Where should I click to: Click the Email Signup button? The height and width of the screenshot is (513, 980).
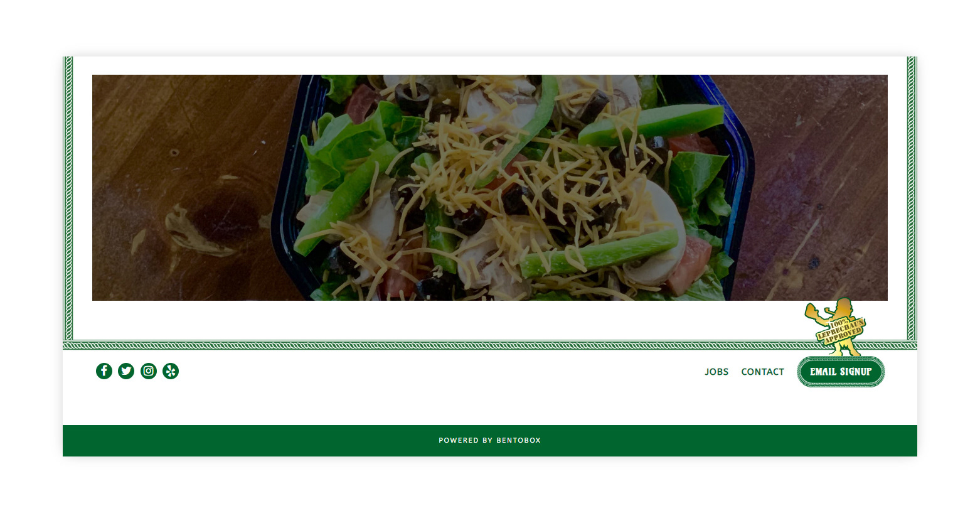841,372
